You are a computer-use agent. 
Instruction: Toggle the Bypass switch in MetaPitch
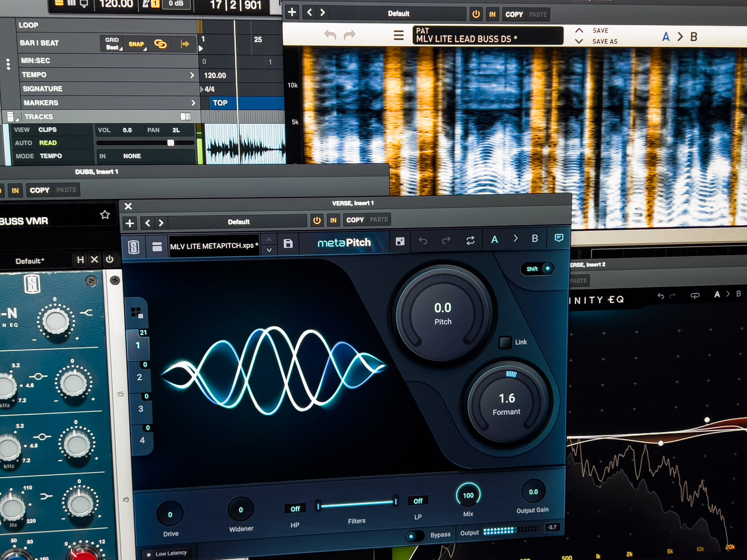coord(413,536)
